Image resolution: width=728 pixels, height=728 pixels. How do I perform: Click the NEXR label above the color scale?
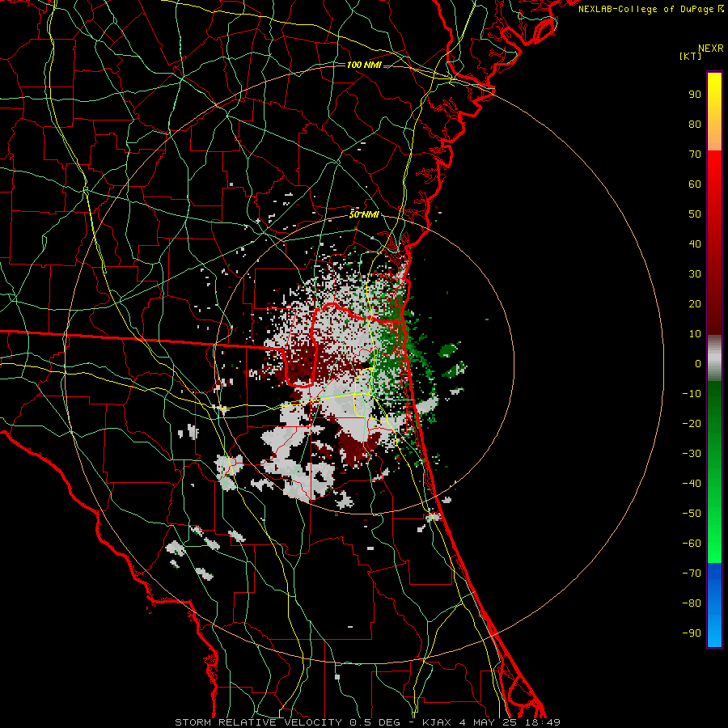[710, 49]
